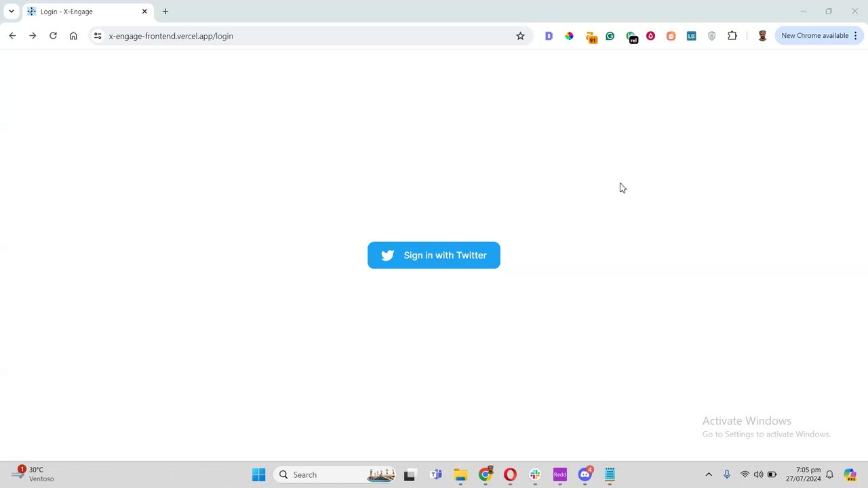Viewport: 868px width, 488px height.
Task: Open the Grammarly extension
Action: pyautogui.click(x=610, y=36)
